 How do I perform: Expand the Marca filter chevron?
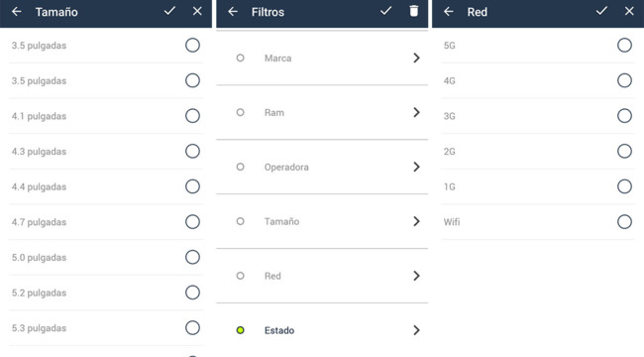[x=416, y=58]
